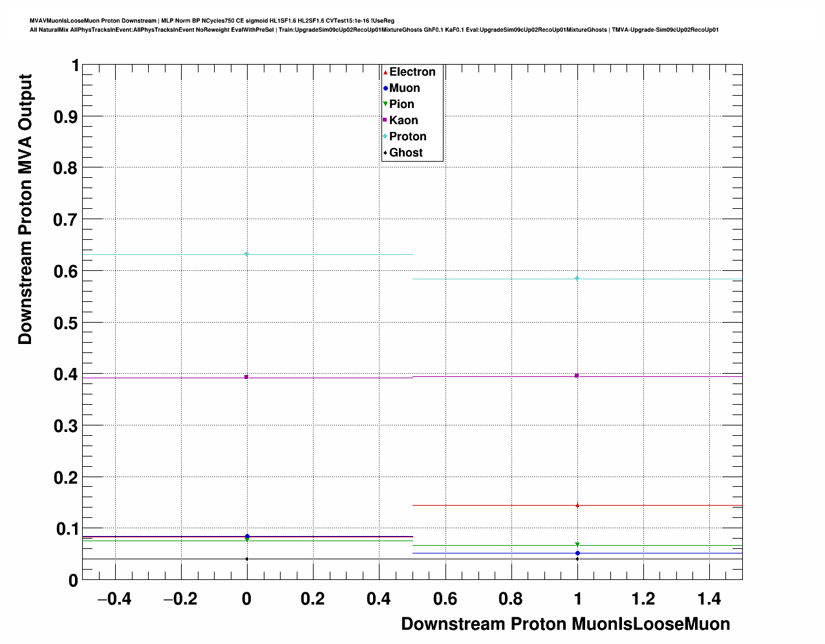
Task: Click the x-axis title 'Downstream Proton MuonIsLooseMuon'
Action: point(566,624)
